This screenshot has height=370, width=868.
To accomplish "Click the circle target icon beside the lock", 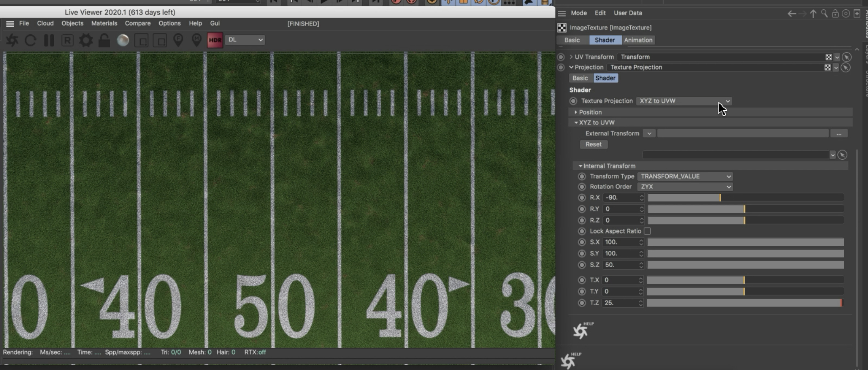I will tap(845, 14).
